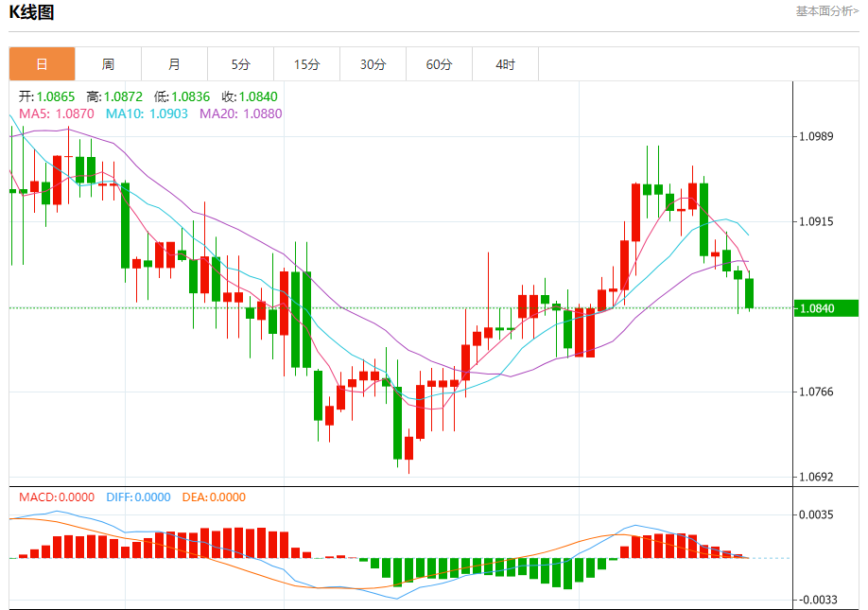Open the 15分 interval tab
This screenshot has width=868, height=610.
point(306,64)
